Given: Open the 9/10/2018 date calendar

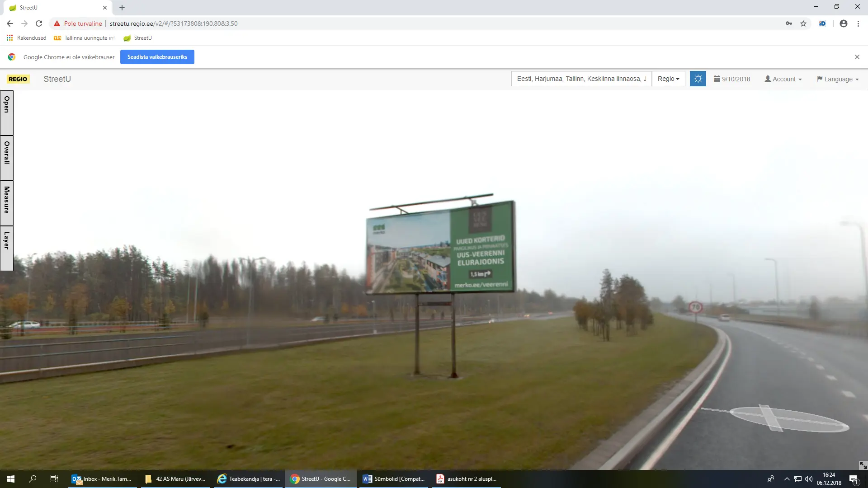Looking at the screenshot, I should coord(732,79).
